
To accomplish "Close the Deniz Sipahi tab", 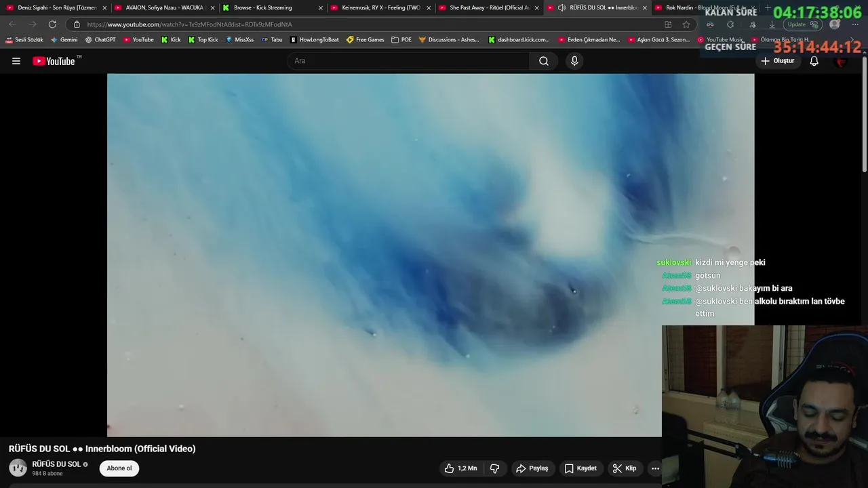I will click(x=104, y=8).
